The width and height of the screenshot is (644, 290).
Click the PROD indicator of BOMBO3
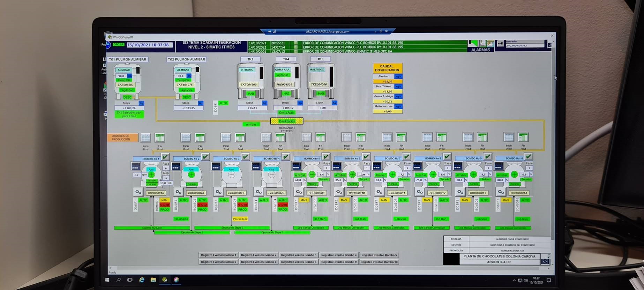pyautogui.click(x=242, y=209)
